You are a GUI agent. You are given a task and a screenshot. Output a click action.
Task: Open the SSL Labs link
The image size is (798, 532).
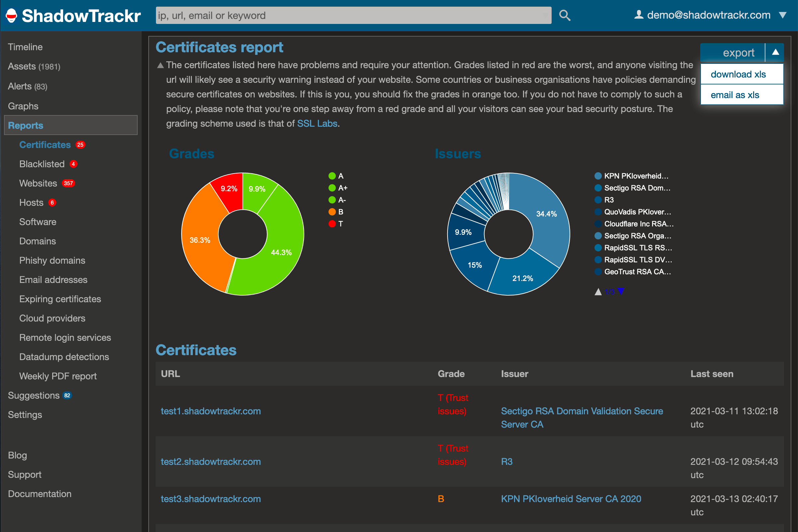[x=317, y=123]
